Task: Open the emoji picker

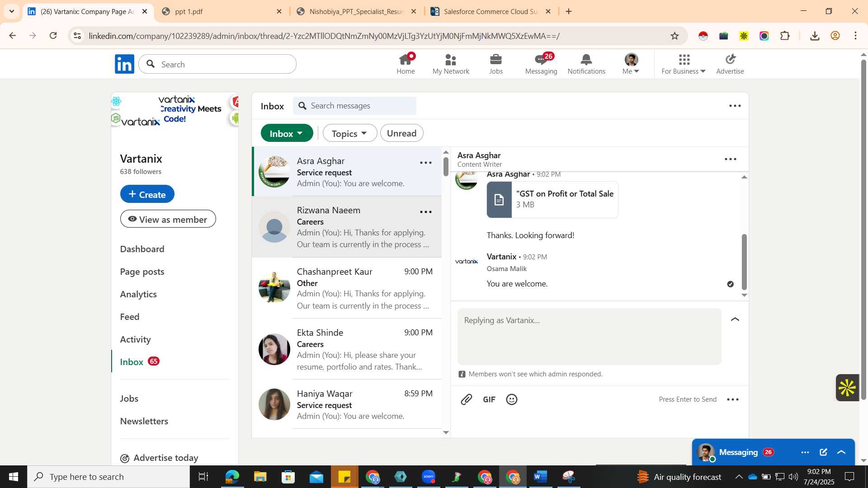Action: click(512, 399)
